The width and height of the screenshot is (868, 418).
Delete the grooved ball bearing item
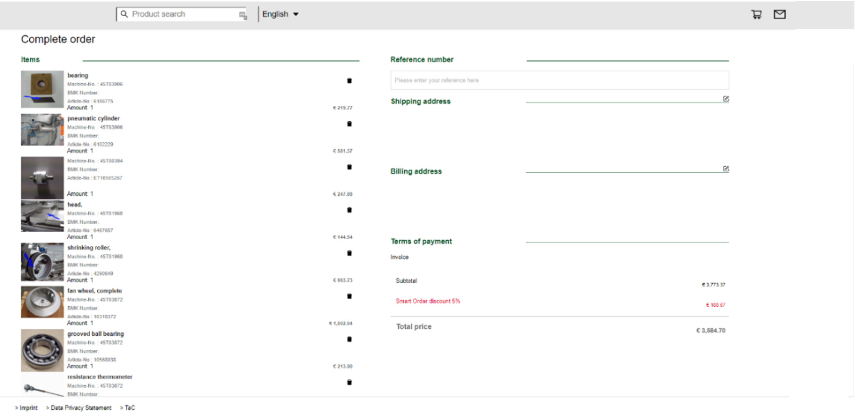pos(349,339)
